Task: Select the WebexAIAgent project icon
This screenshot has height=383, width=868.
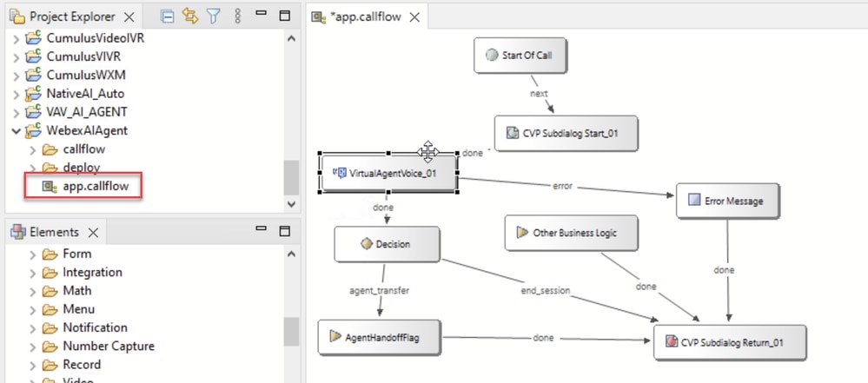Action: 34,129
